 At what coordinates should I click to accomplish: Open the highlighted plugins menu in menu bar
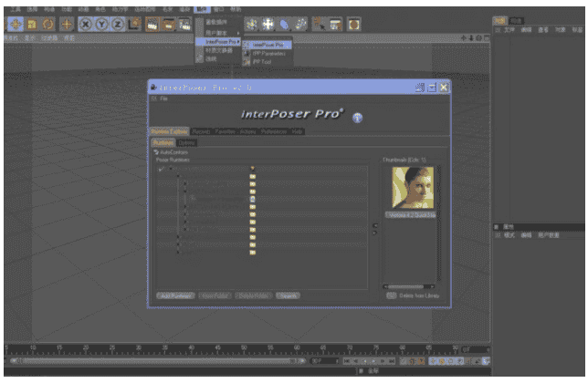202,9
